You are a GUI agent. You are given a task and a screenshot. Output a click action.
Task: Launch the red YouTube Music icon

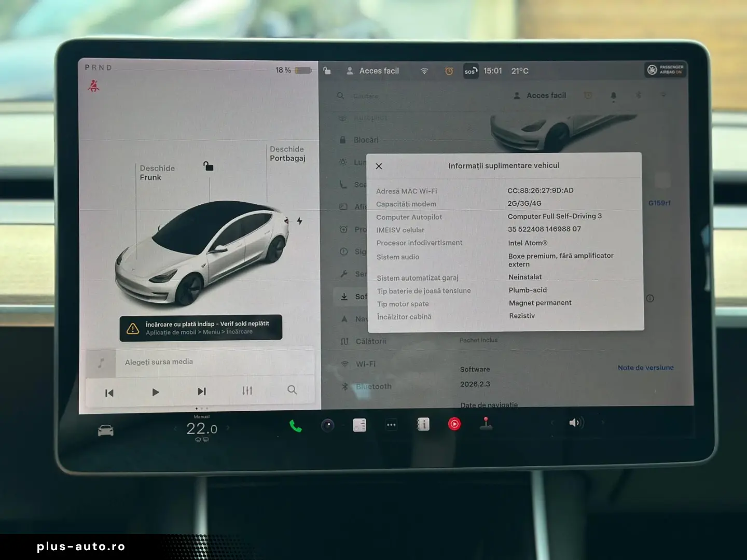pyautogui.click(x=454, y=424)
